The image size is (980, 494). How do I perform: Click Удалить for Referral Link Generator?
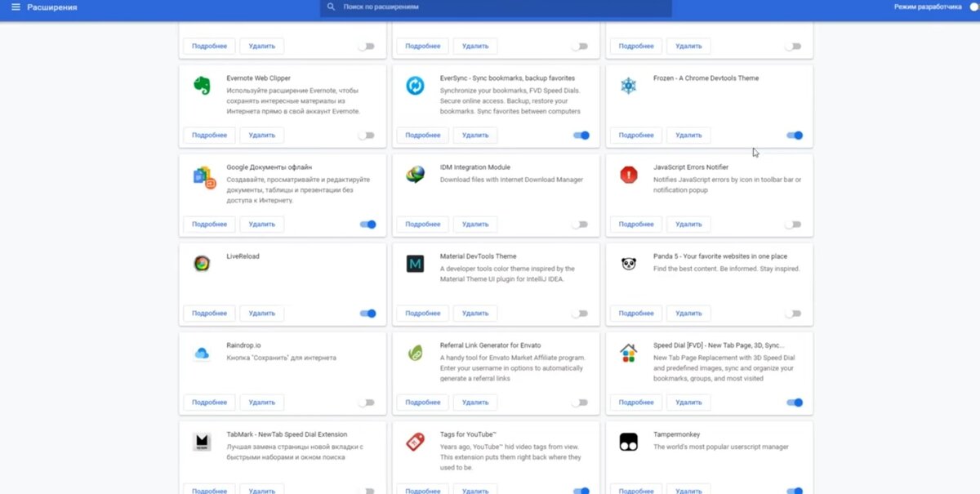(x=475, y=403)
